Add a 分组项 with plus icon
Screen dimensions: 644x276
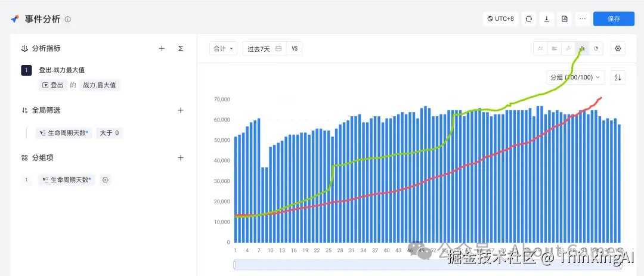(x=181, y=158)
